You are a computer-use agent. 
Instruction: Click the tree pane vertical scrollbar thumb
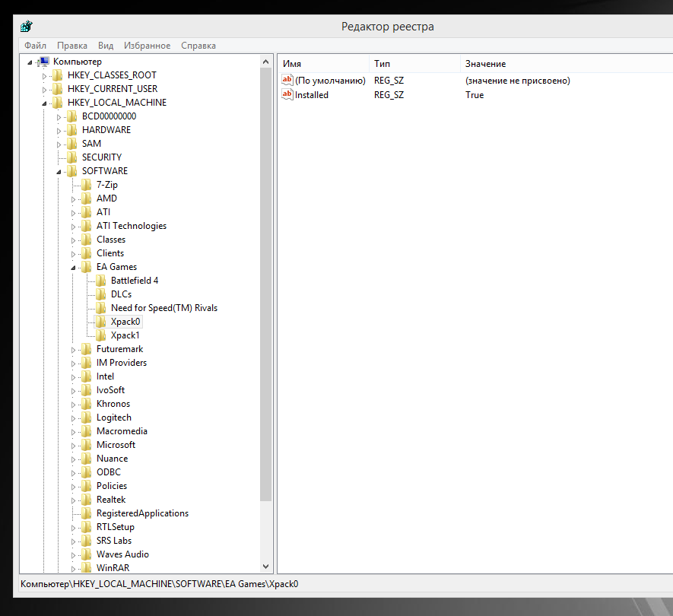(x=265, y=284)
